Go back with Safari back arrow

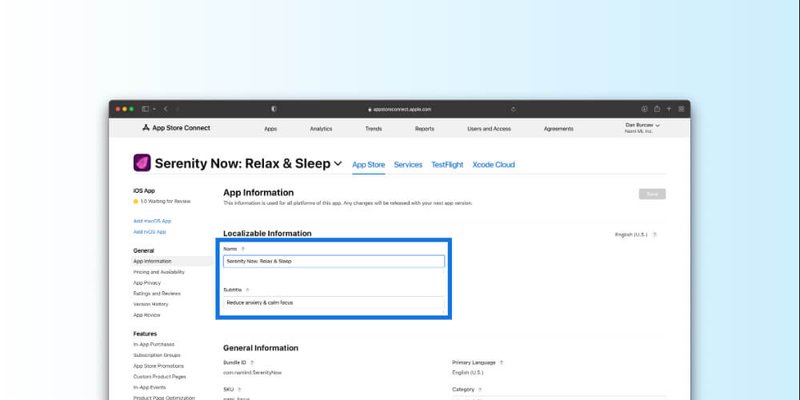pyautogui.click(x=166, y=109)
